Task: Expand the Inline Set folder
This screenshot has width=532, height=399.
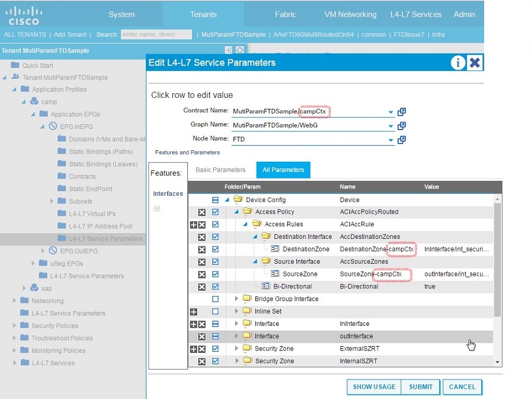Action: tap(236, 311)
